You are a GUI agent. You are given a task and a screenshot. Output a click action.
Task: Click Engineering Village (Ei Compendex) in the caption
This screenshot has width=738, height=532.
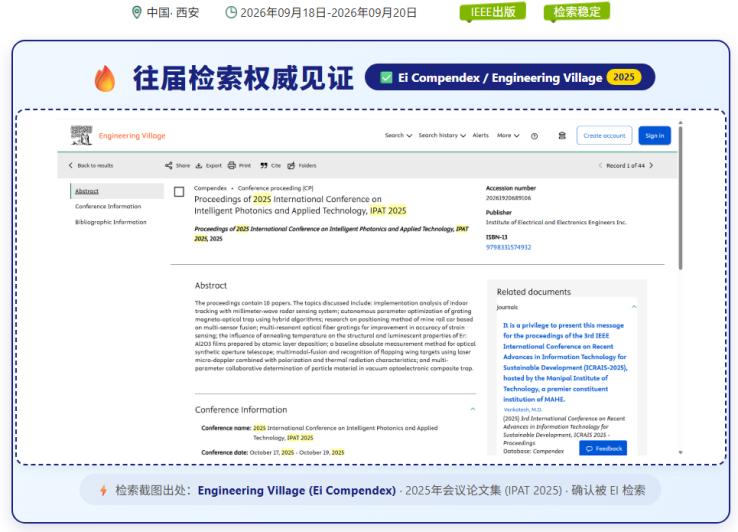[297, 490]
